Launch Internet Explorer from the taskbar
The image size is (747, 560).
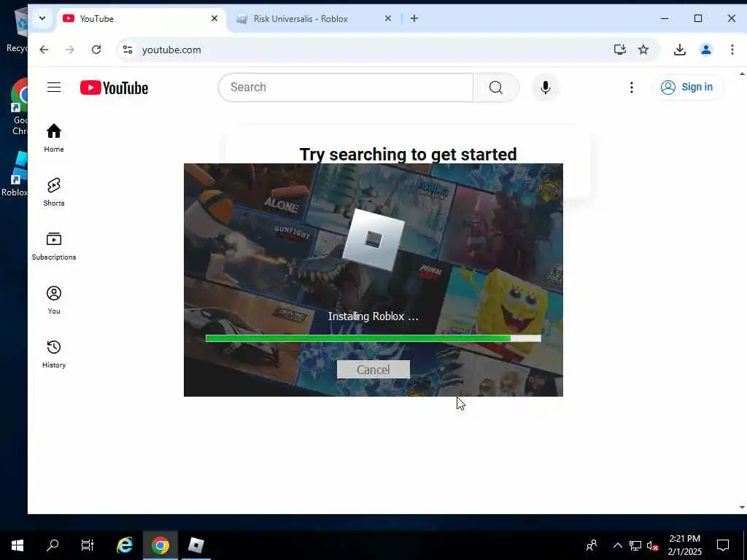click(x=125, y=545)
